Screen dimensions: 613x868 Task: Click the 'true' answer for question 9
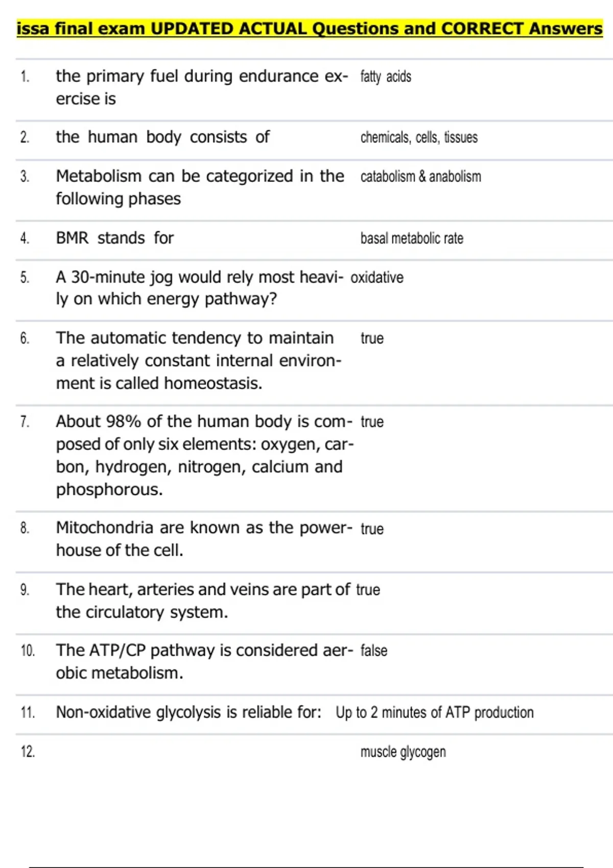pos(368,590)
